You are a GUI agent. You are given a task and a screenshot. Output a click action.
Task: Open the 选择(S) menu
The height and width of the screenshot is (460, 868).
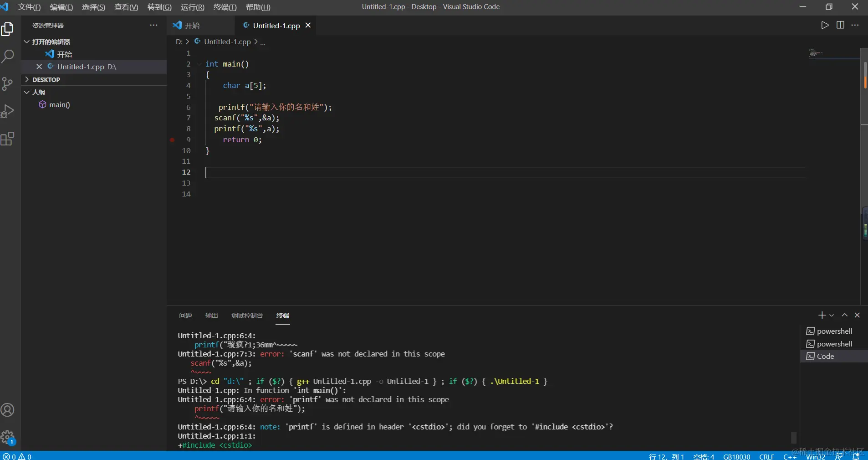[94, 7]
